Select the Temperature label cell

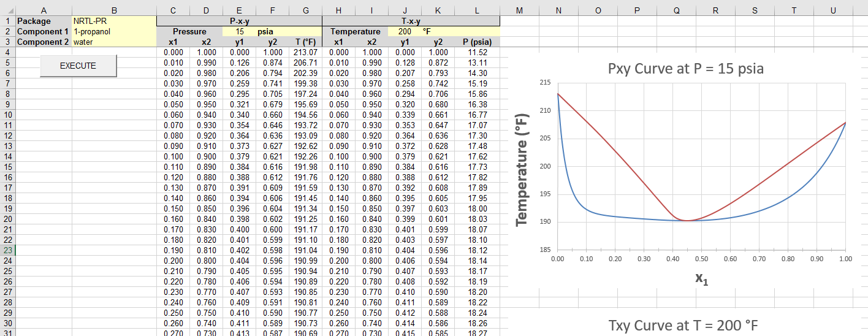click(356, 31)
